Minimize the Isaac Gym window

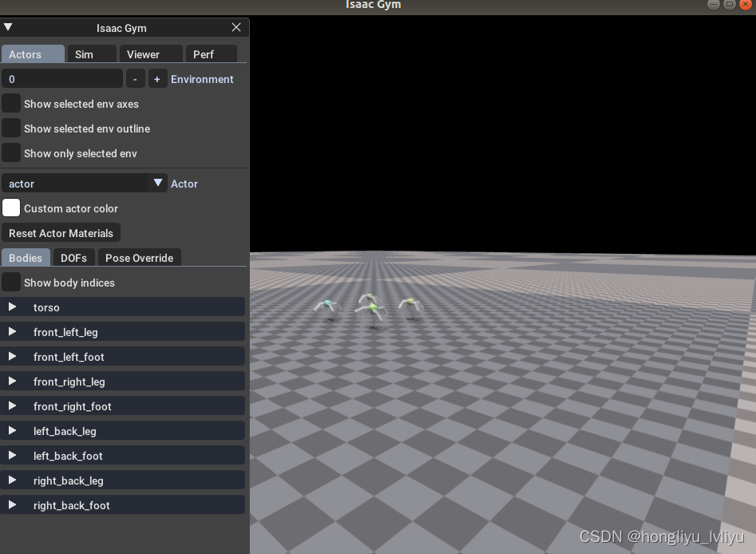(x=714, y=4)
